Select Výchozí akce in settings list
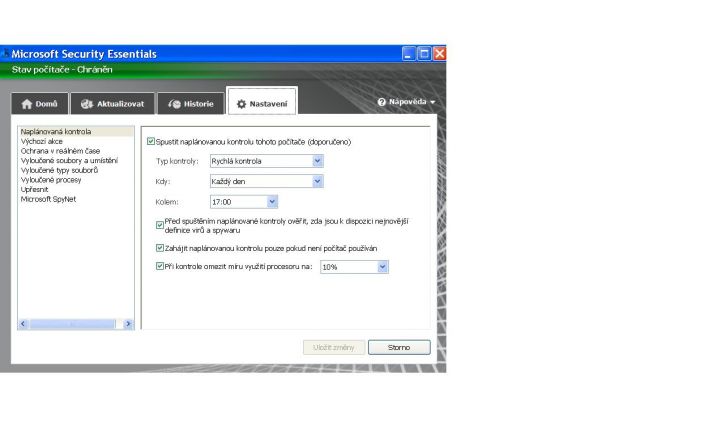The width and height of the screenshot is (725, 435). click(42, 141)
